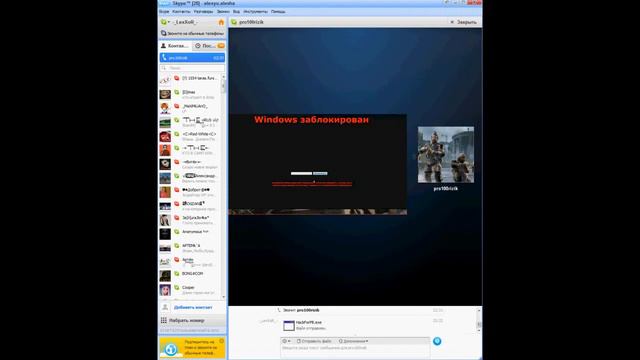Open the Разговоры menu

[203, 11]
